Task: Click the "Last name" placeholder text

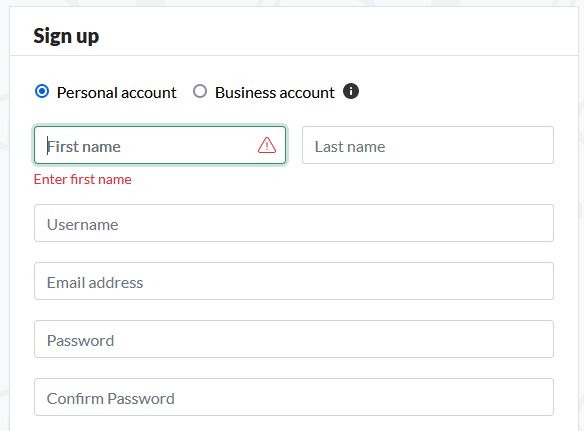Action: 350,146
